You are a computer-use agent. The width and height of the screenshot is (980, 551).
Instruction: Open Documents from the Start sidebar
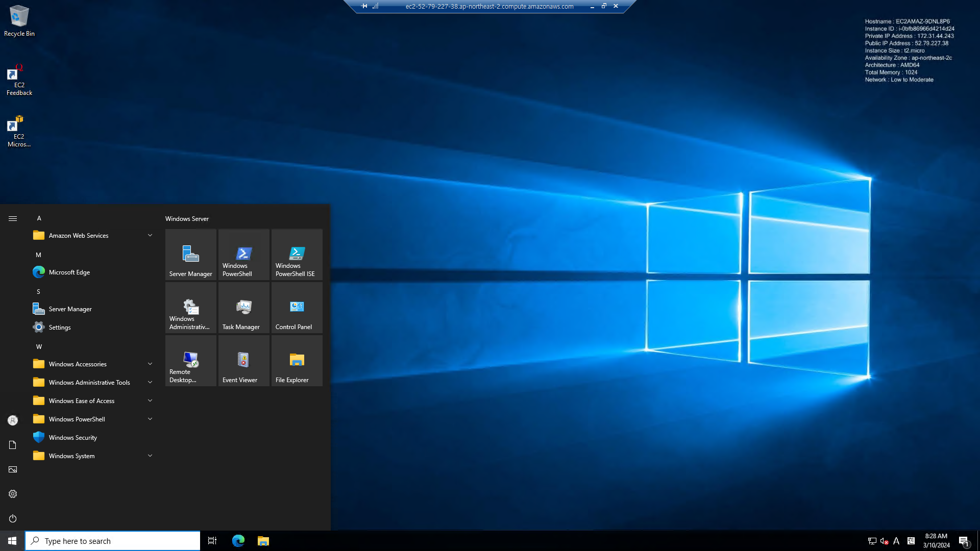(x=13, y=445)
